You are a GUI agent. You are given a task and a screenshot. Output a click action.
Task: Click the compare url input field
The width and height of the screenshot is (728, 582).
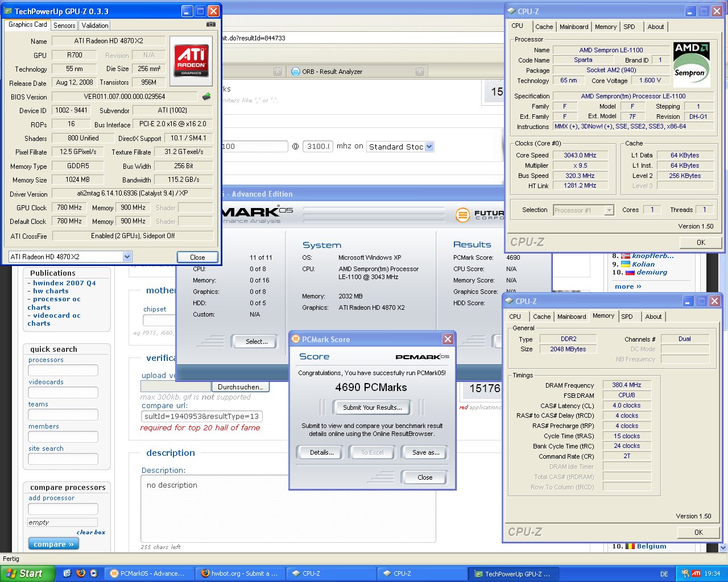201,416
